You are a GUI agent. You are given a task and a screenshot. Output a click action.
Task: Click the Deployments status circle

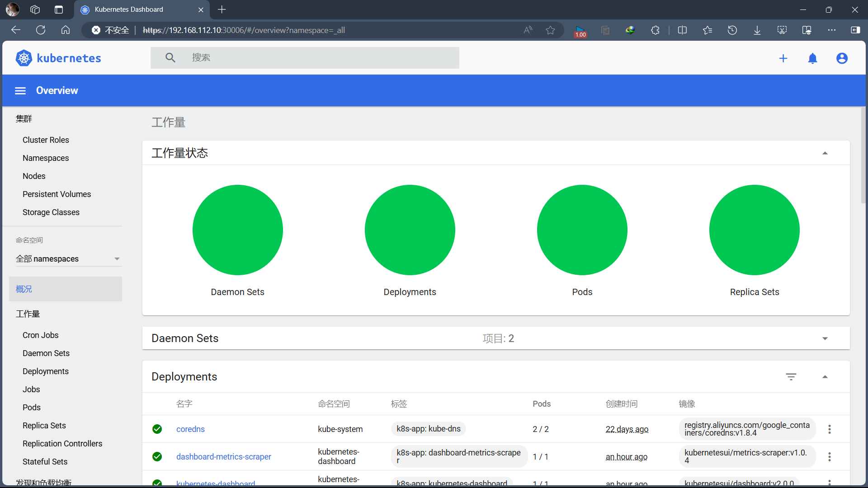410,230
